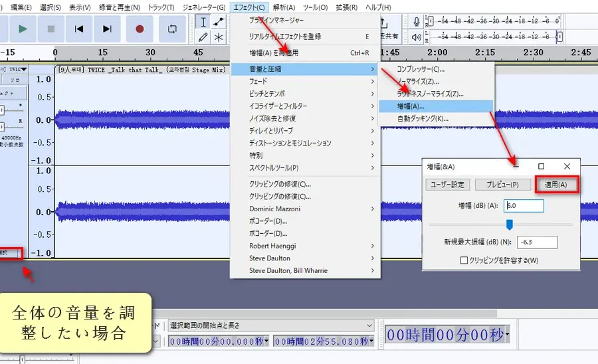The width and height of the screenshot is (598, 364).
Task: Stop playback with the Stop button
Action: pyautogui.click(x=50, y=29)
